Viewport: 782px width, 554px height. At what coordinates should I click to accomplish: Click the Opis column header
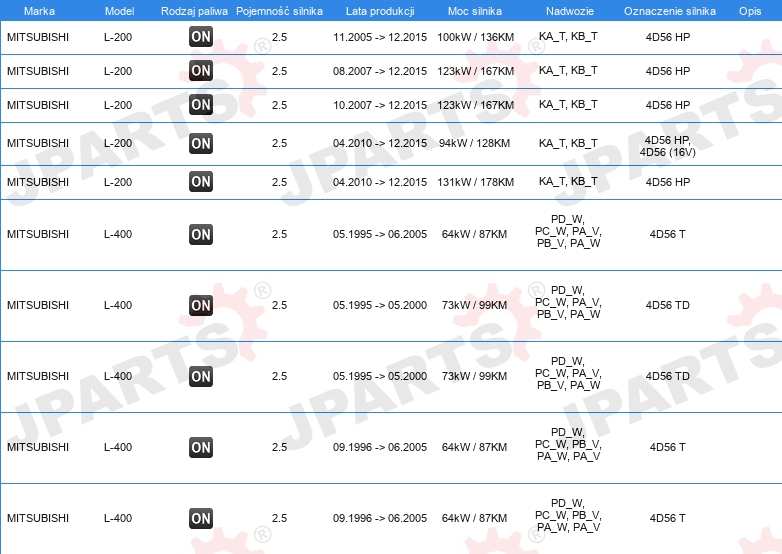(x=750, y=11)
